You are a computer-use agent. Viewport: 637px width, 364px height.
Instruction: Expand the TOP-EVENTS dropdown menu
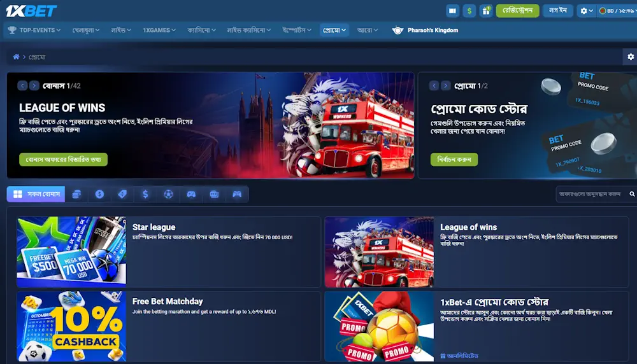34,30
